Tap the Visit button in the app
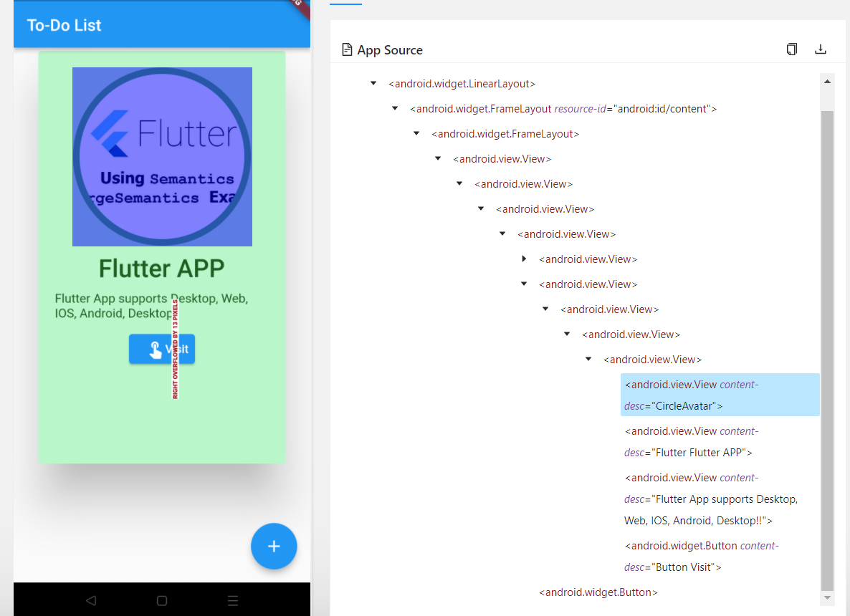Image resolution: width=850 pixels, height=616 pixels. 161,349
